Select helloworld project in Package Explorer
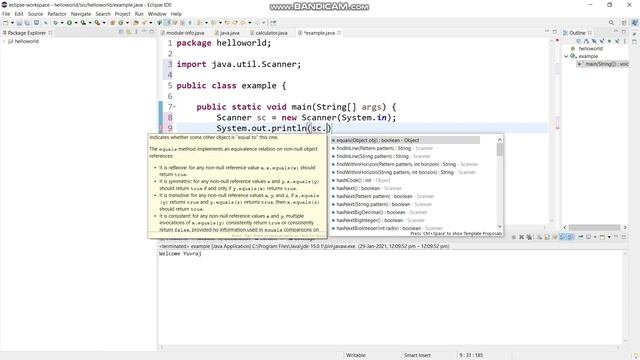The image size is (640, 360). (x=27, y=41)
